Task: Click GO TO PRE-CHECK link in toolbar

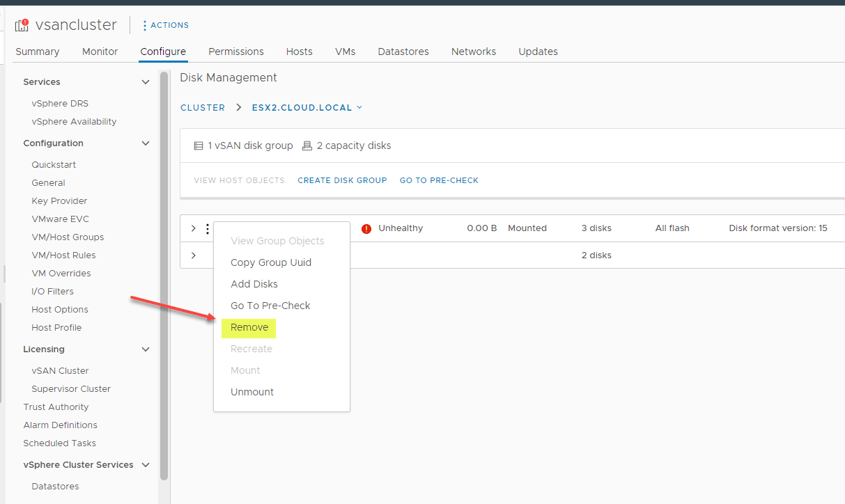Action: click(x=439, y=180)
